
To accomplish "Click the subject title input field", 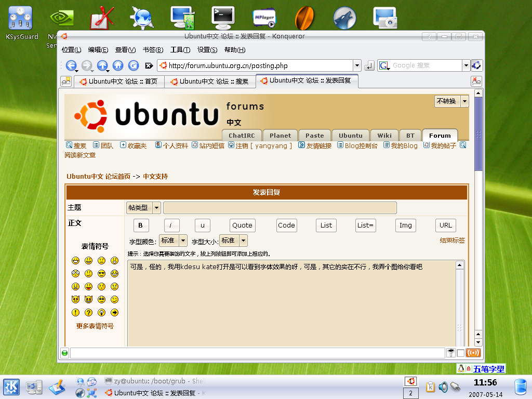I will coord(280,208).
